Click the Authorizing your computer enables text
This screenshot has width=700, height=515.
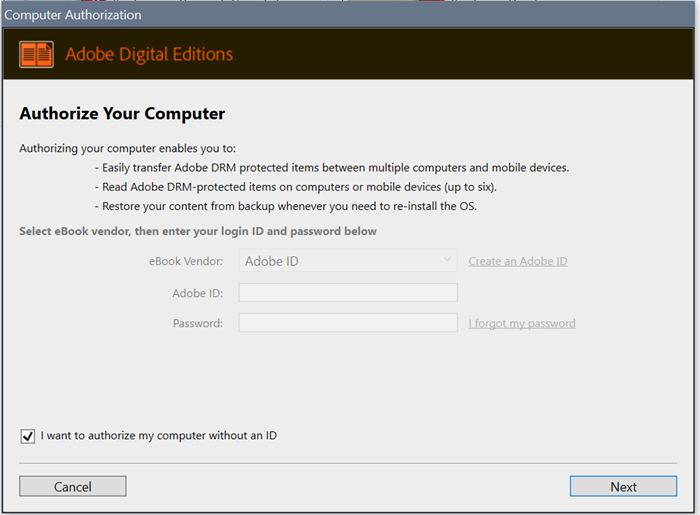[127, 148]
